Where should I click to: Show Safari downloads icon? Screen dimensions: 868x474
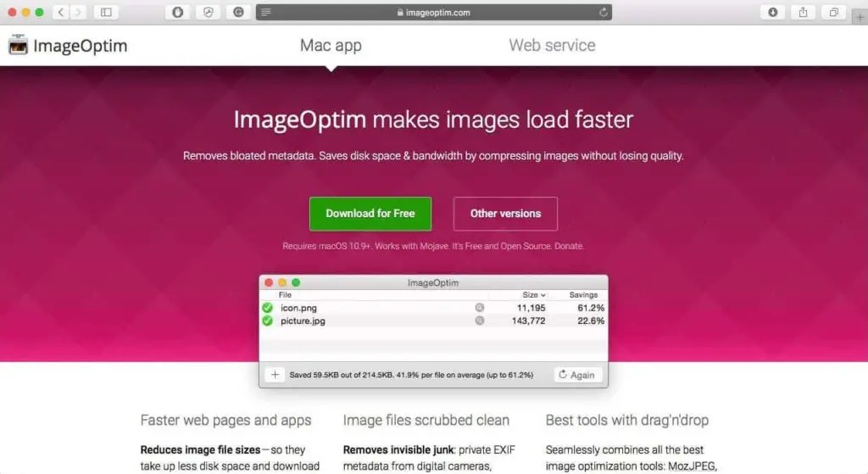click(x=773, y=12)
